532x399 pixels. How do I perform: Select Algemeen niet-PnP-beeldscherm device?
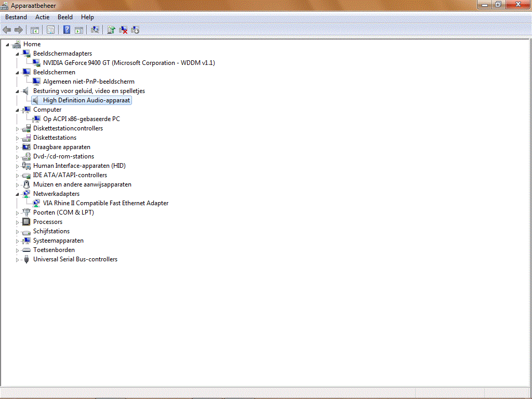pyautogui.click(x=88, y=82)
